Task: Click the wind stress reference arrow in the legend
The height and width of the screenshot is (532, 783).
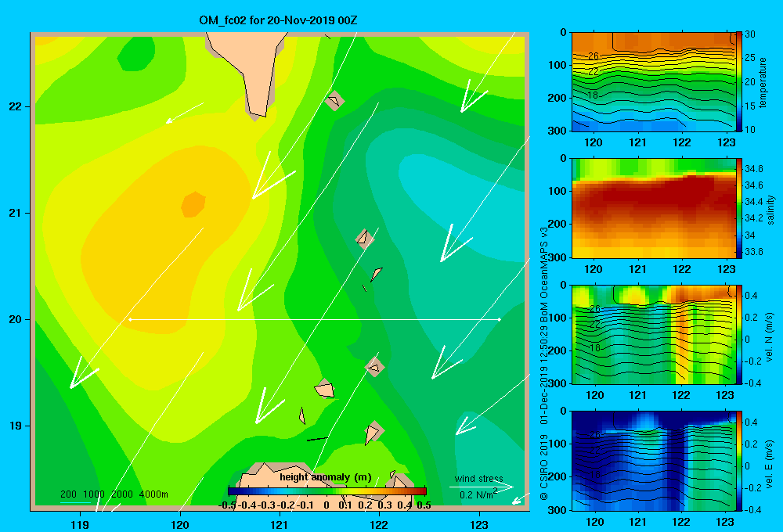Action: [482, 487]
